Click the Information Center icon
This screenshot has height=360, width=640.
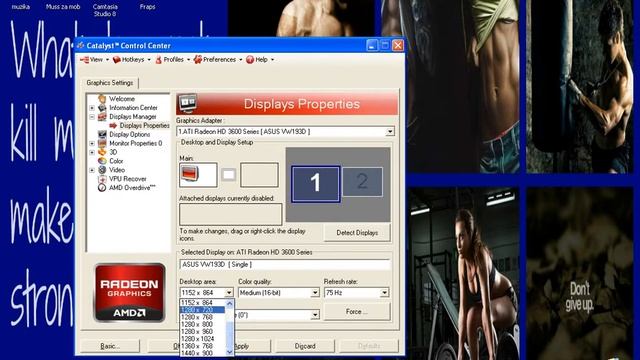[102, 108]
